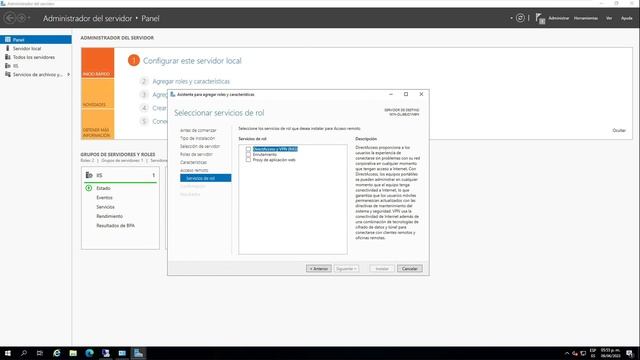Open the dropdown arrow beside refresh icon
This screenshot has width=640, height=360.
[x=511, y=18]
